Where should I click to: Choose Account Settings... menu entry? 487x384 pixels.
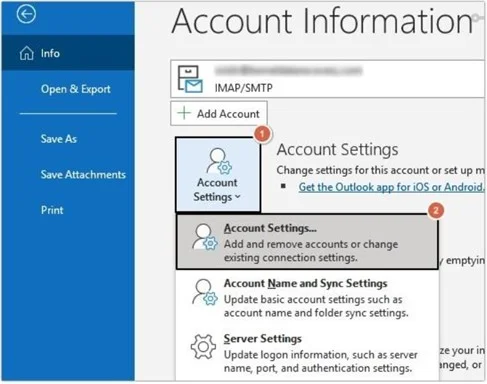[x=307, y=242]
